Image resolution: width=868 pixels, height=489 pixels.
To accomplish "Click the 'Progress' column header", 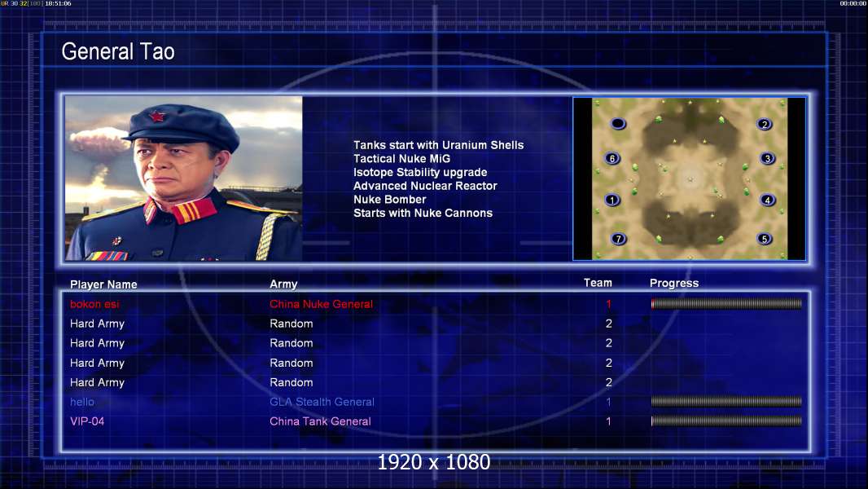I will (674, 284).
